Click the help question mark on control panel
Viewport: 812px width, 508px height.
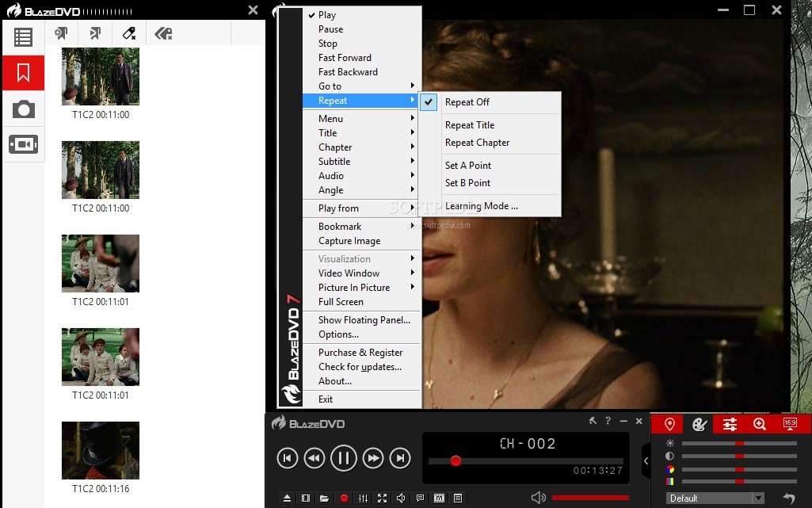click(x=608, y=421)
